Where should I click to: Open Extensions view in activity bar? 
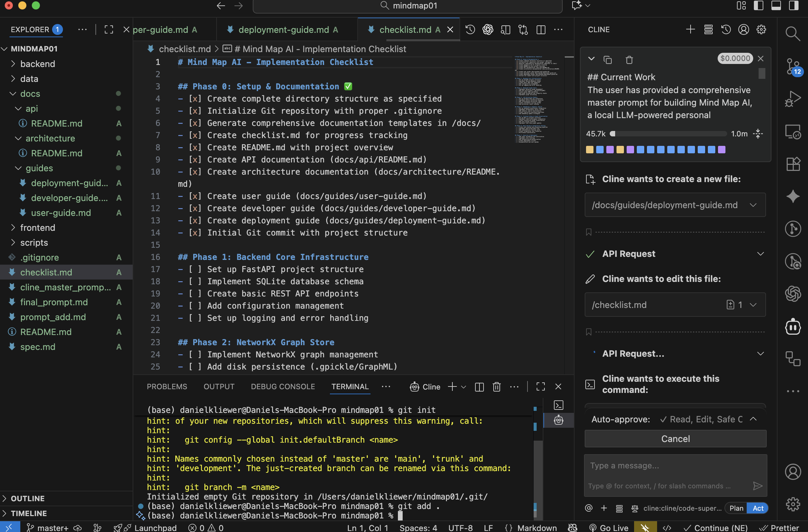(x=793, y=164)
